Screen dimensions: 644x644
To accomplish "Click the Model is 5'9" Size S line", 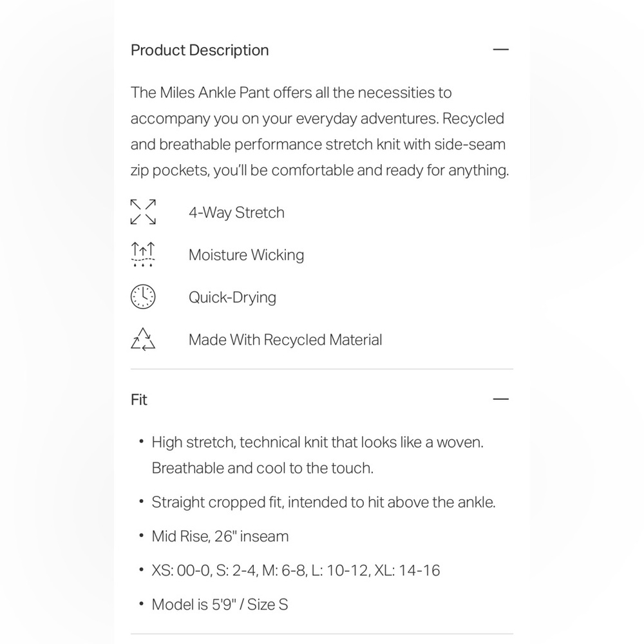I will click(x=220, y=605).
